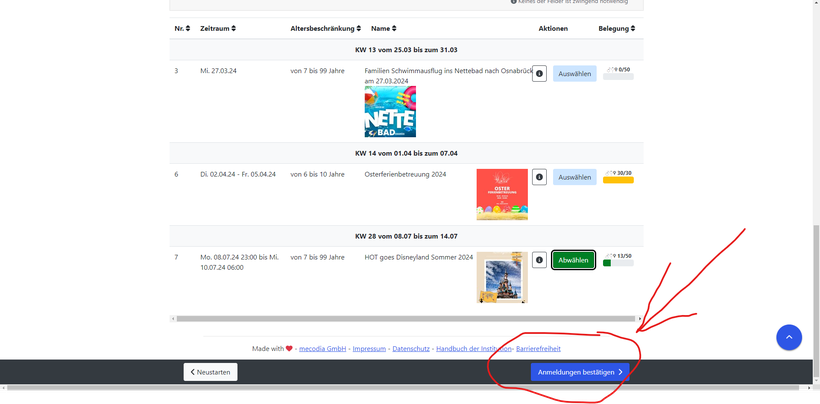Open the Barrierefreiheit link
Screen dimensions: 820x404
(538, 349)
